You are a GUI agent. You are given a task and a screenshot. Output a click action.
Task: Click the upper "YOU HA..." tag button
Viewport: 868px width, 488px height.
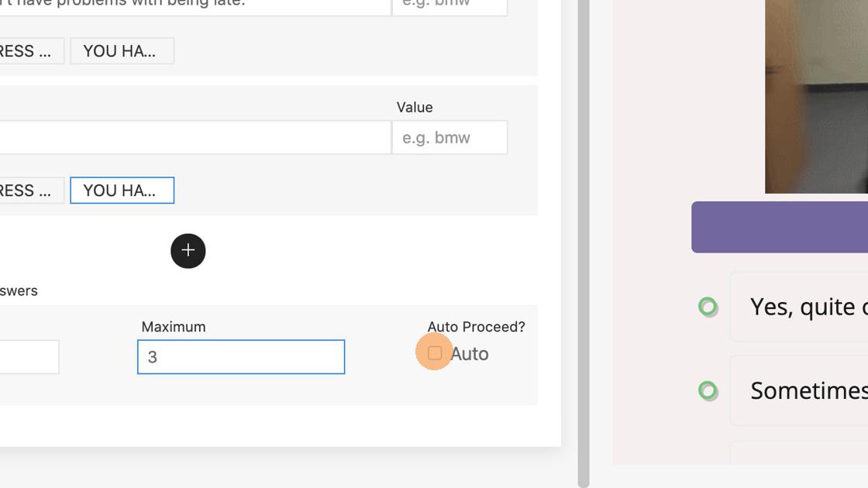coord(122,51)
